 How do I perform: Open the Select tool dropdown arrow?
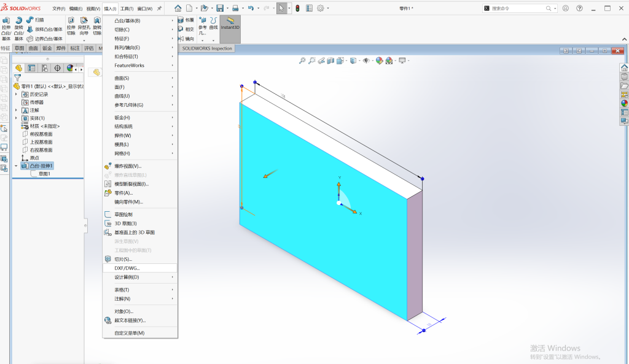click(289, 8)
